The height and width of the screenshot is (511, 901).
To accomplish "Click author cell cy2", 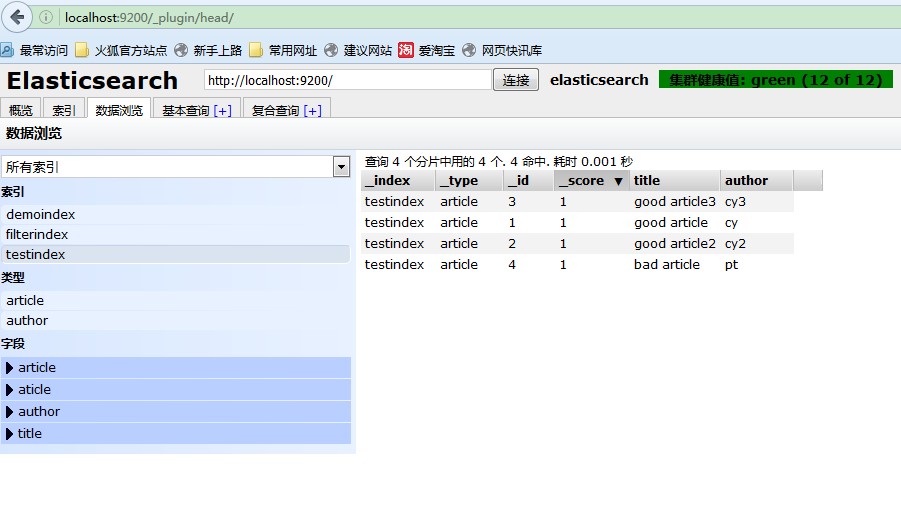I will tap(735, 244).
